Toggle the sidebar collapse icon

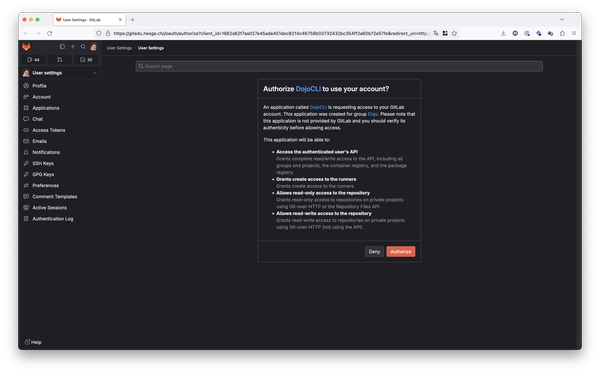[x=62, y=47]
